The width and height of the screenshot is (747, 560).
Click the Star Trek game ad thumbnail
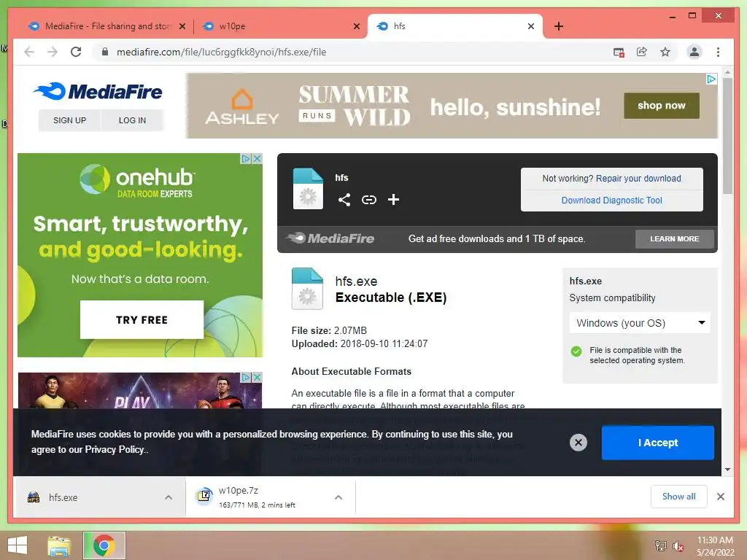point(140,391)
